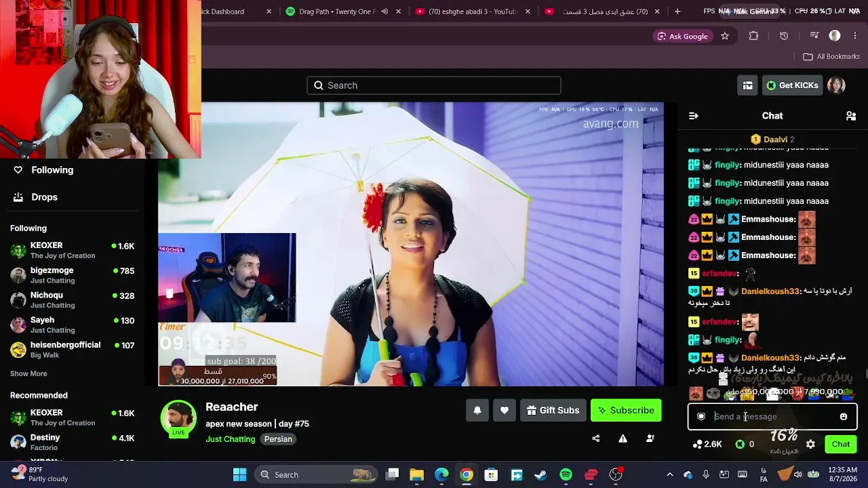Click the Gift Subs button
Screen dimensions: 868x488
tap(553, 410)
